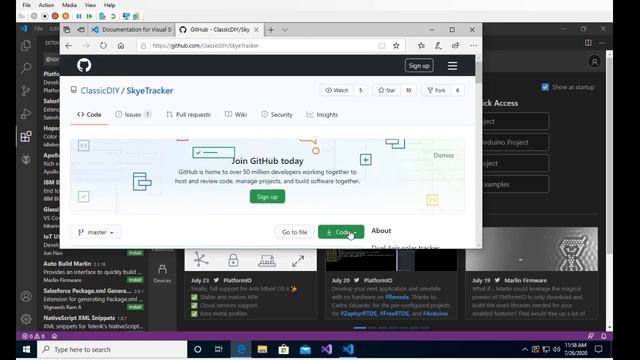Screen dimensions: 640x360
Task: Click the profile icon in the top-right of VS Code
Action: coord(594,62)
